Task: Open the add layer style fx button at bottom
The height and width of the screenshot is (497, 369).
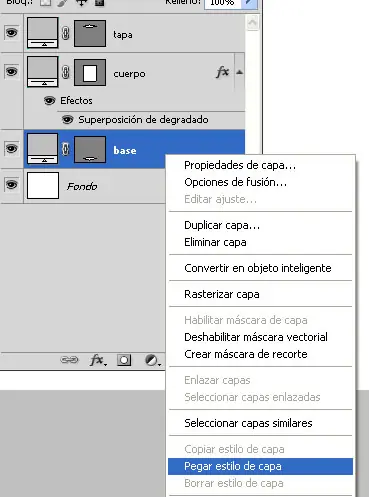Action: pyautogui.click(x=98, y=360)
